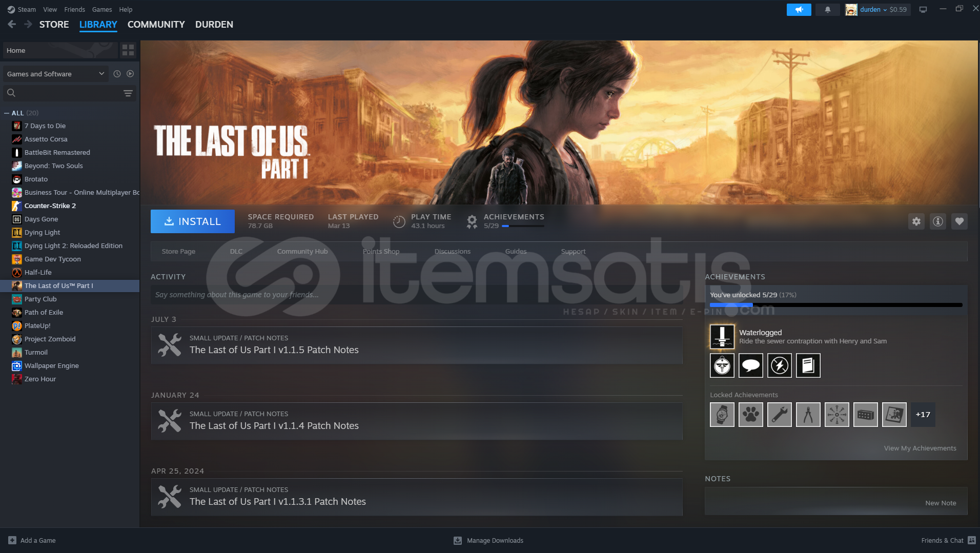The height and width of the screenshot is (553, 980).
Task: Click the Home button in sidebar
Action: tap(60, 50)
